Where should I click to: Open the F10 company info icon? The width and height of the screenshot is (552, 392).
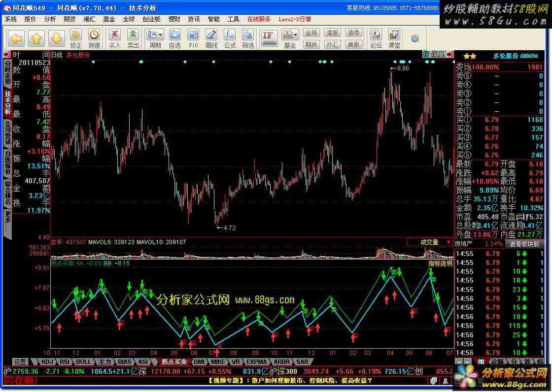(x=193, y=39)
